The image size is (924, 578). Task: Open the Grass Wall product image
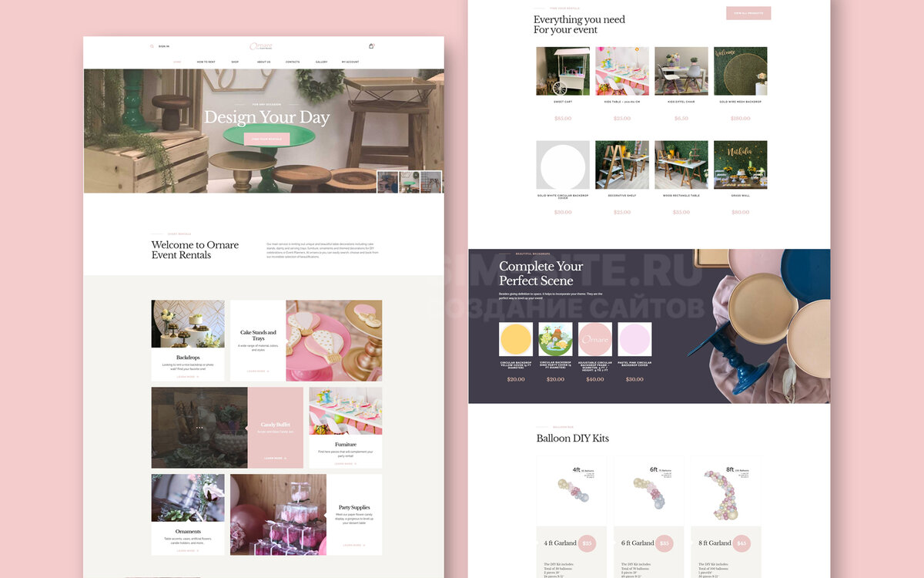pyautogui.click(x=740, y=165)
